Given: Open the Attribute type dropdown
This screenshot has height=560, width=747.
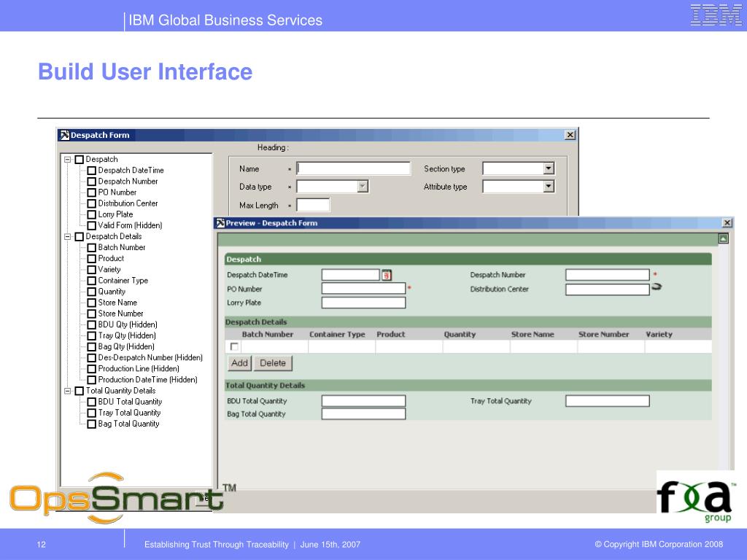Looking at the screenshot, I should [x=549, y=187].
